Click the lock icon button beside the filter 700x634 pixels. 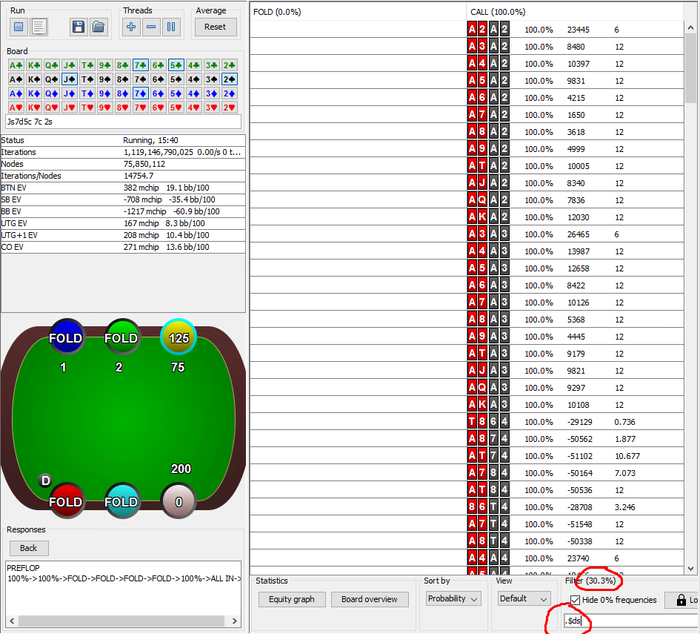pos(682,600)
